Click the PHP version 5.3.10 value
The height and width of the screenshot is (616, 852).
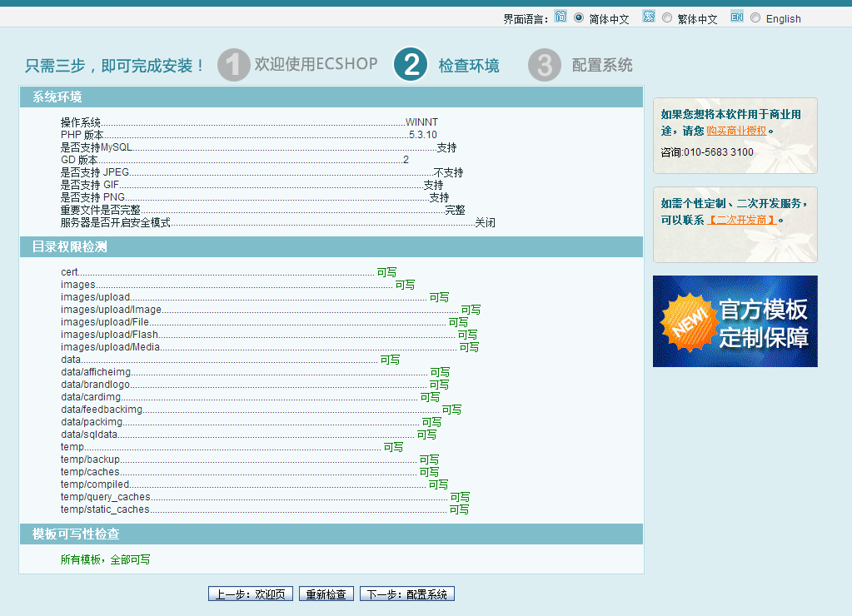(x=423, y=135)
